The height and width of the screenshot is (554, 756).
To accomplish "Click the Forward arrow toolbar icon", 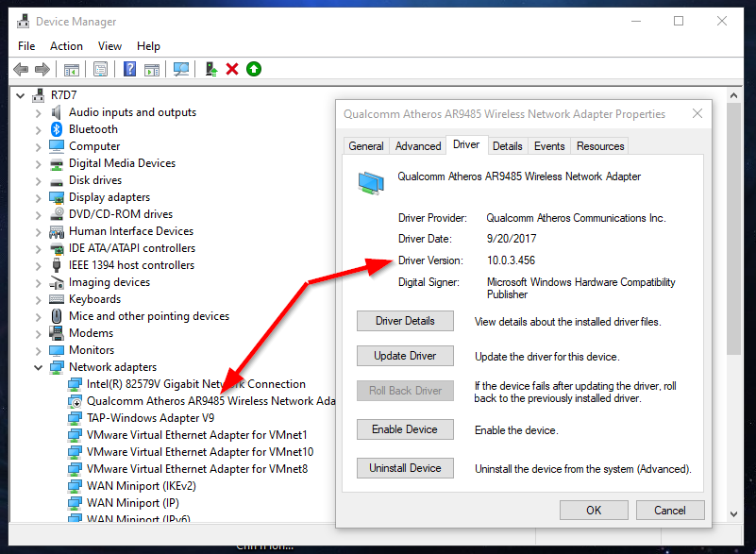I will pyautogui.click(x=42, y=70).
